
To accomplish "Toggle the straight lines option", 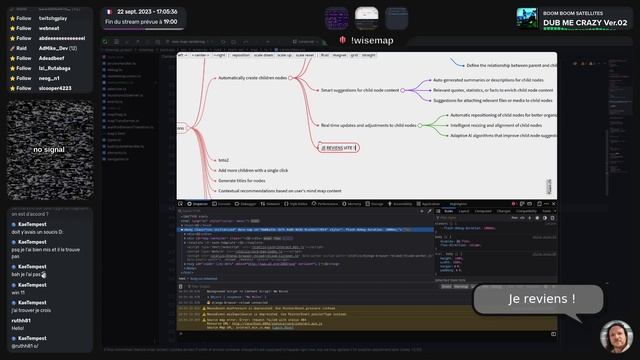I will point(369,55).
